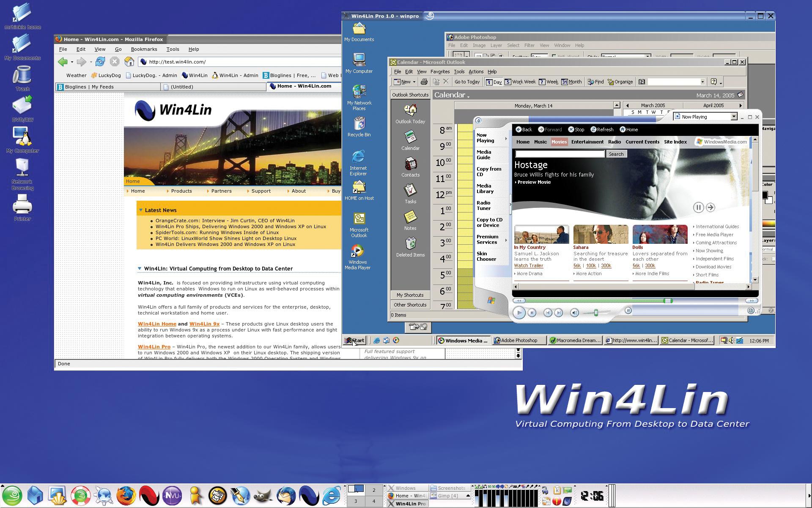Open Windows Media Player desktop shortcut

click(x=358, y=257)
